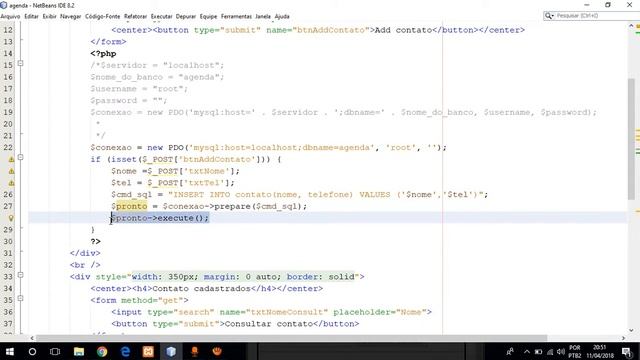Show hidden system tray icons chevron

coord(527,351)
